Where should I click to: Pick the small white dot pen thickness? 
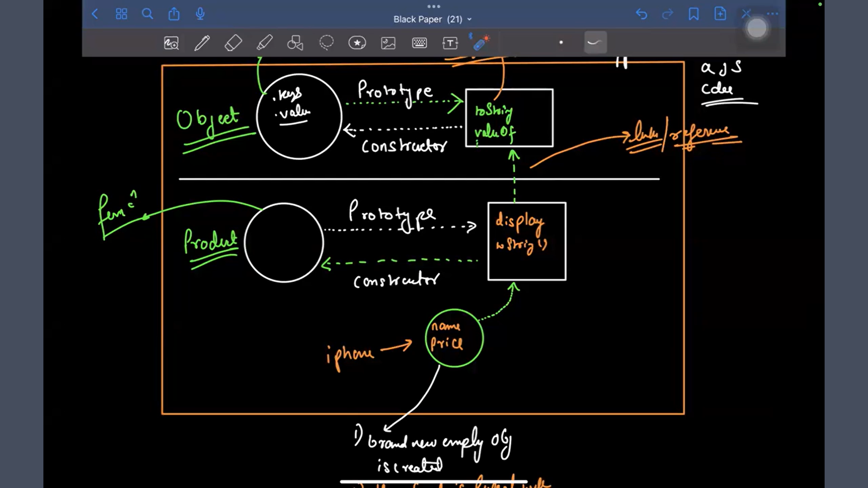(561, 43)
